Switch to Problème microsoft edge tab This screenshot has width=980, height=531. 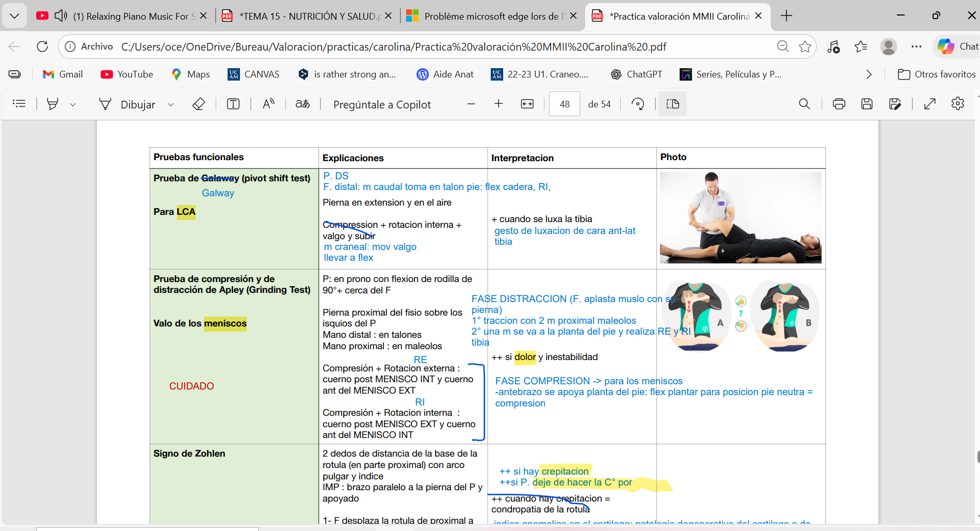click(492, 16)
